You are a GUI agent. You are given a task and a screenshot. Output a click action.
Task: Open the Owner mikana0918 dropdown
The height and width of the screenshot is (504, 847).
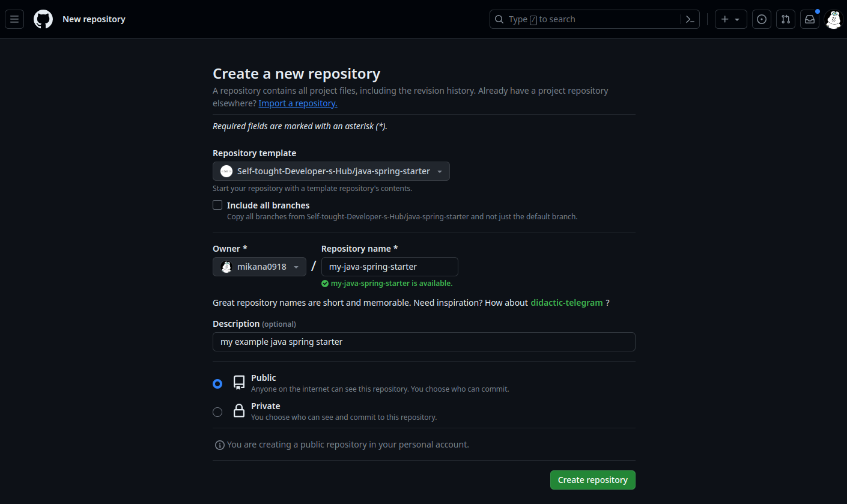click(260, 267)
